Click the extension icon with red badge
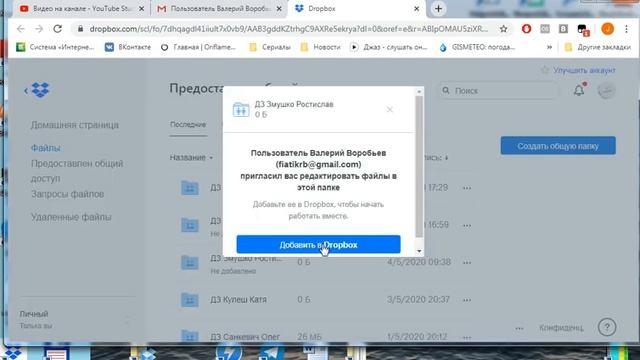This screenshot has height=360, width=640. [583, 29]
